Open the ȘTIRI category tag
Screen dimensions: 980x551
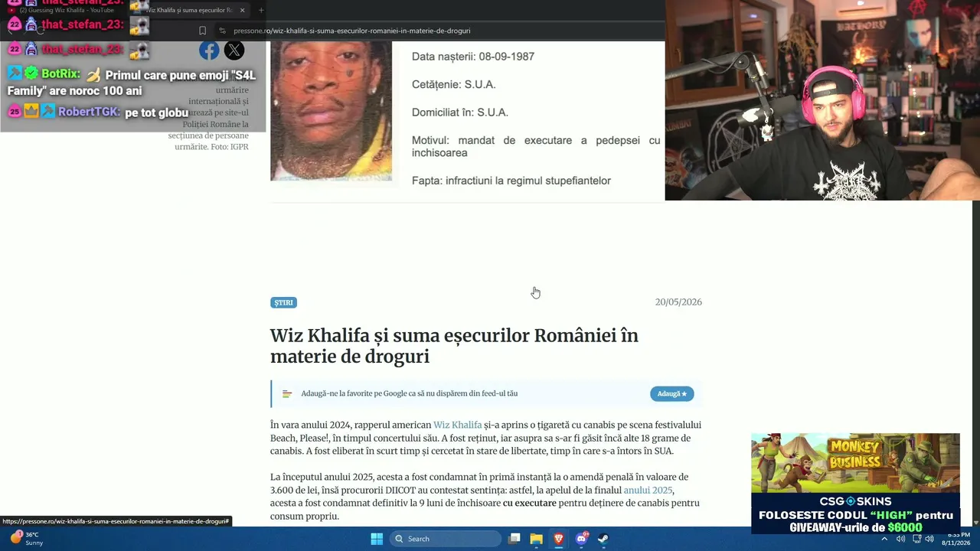[283, 302]
